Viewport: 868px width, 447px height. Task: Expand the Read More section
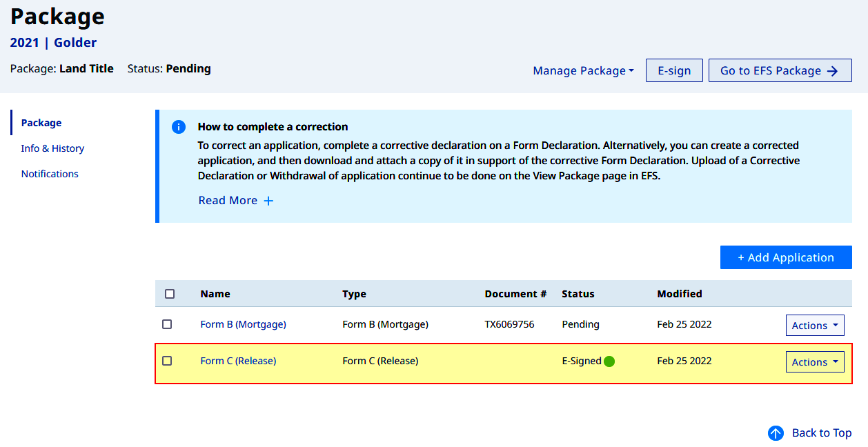pyautogui.click(x=236, y=201)
